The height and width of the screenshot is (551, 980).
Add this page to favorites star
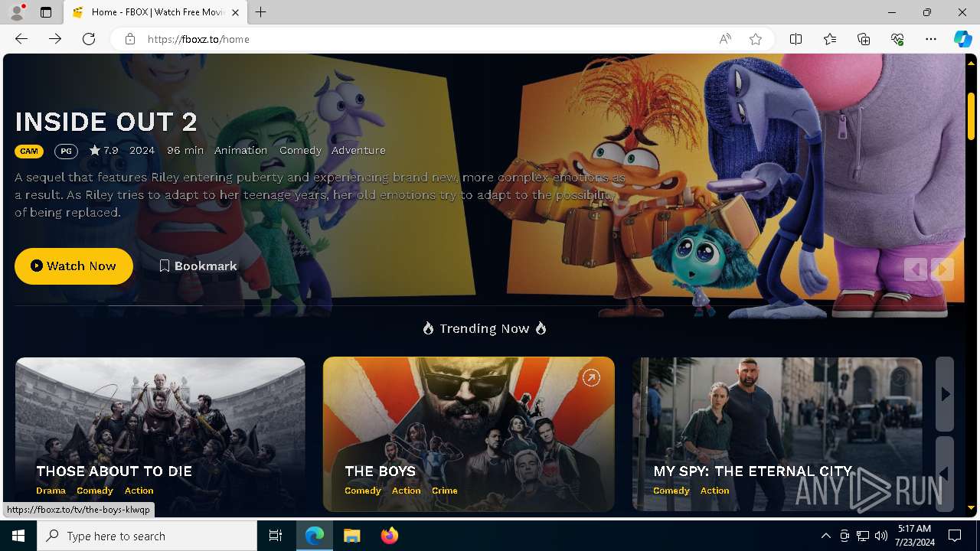point(756,39)
